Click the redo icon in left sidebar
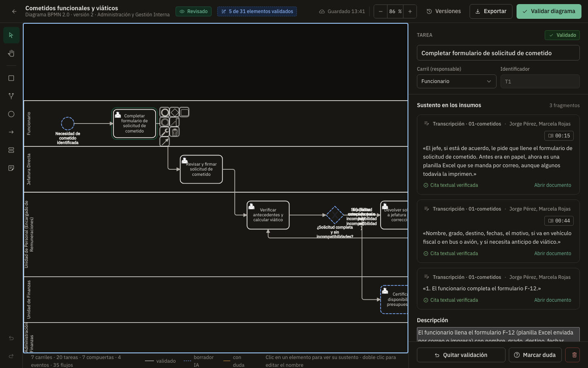The image size is (588, 368). click(11, 356)
